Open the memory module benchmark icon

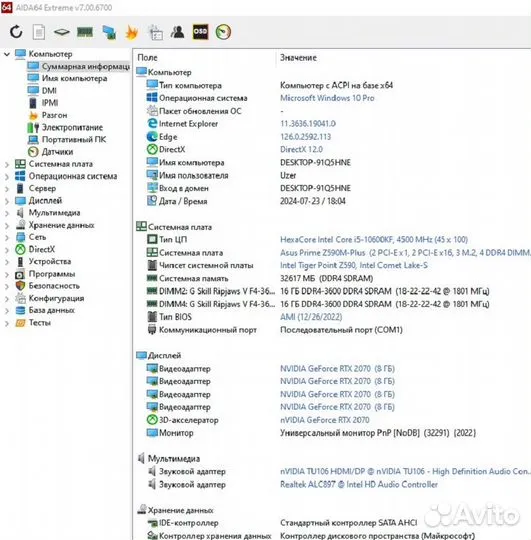85,32
